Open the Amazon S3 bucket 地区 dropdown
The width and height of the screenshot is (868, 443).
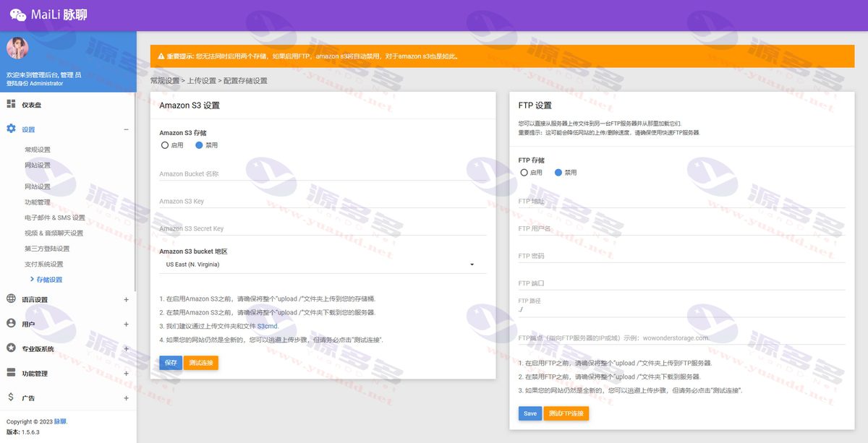point(323,264)
